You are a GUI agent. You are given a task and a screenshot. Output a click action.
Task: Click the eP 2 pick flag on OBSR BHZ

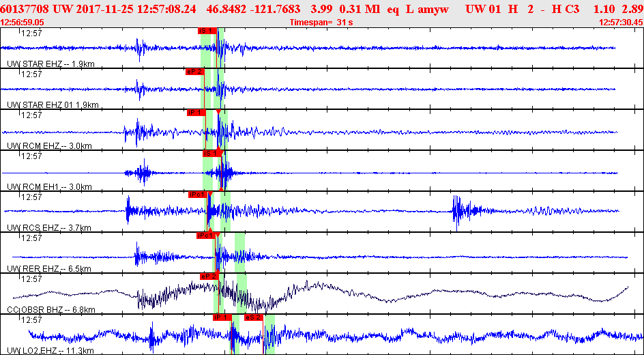[x=208, y=276]
